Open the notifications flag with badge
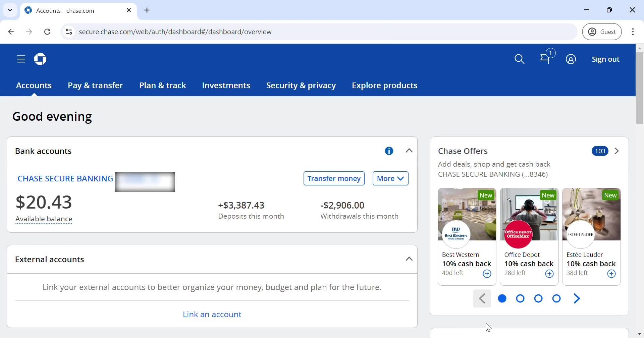Screen dimensions: 644x338 coord(547,57)
